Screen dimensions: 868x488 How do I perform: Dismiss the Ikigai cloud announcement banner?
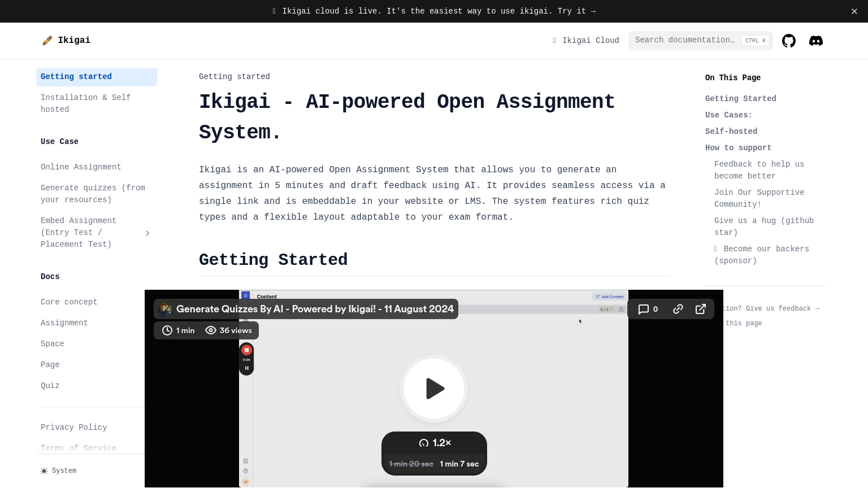pyautogui.click(x=854, y=11)
